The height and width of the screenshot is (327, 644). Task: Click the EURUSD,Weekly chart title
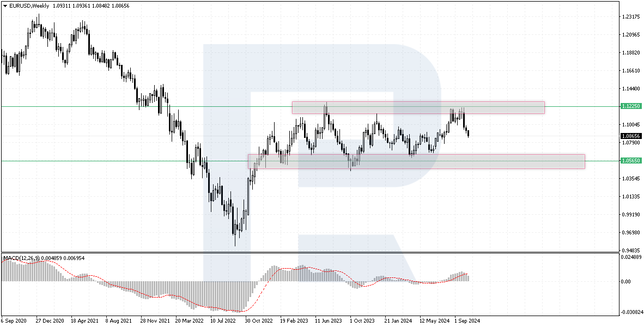(x=29, y=6)
